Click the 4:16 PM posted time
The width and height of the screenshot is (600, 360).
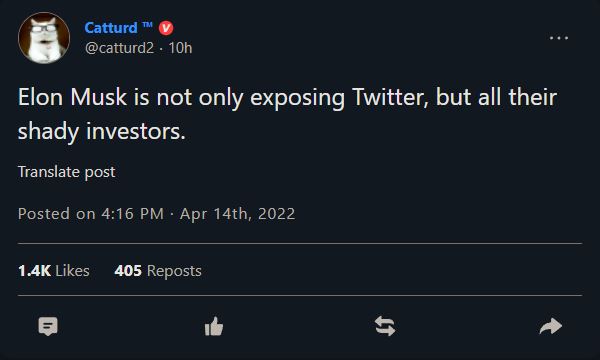coord(133,214)
